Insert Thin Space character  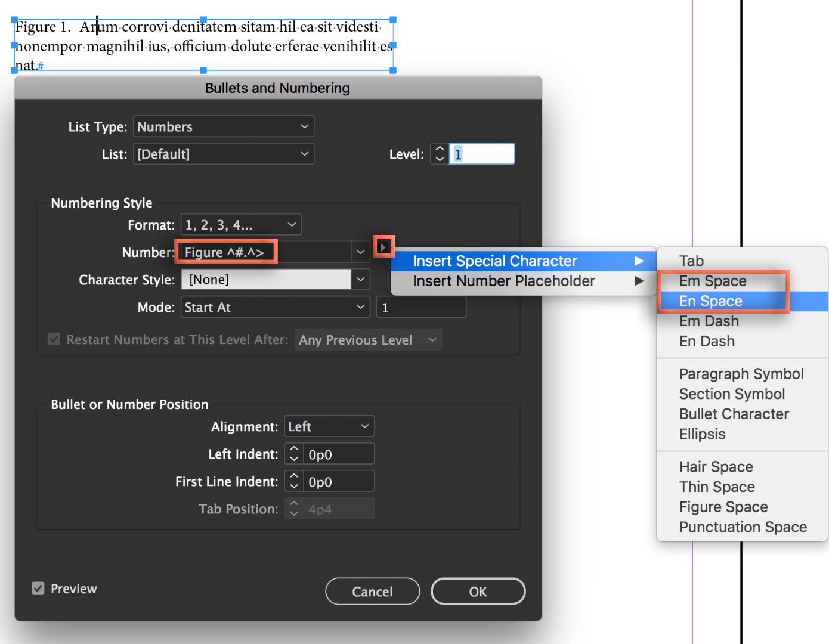(x=743, y=487)
